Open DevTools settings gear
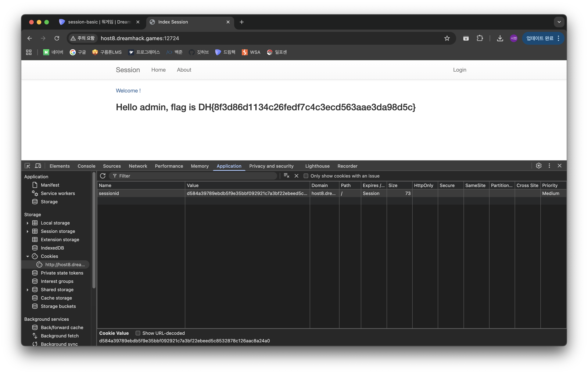Image resolution: width=588 pixels, height=374 pixels. pos(539,166)
